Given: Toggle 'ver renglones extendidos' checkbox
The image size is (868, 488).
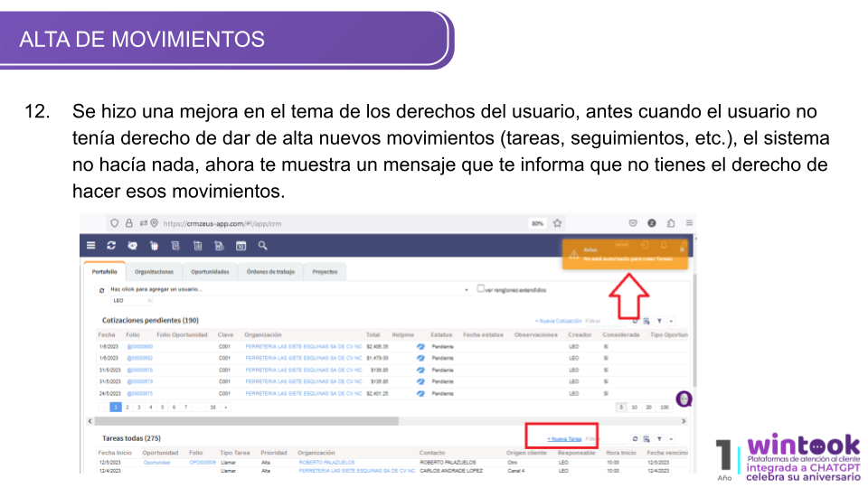Looking at the screenshot, I should coord(480,288).
